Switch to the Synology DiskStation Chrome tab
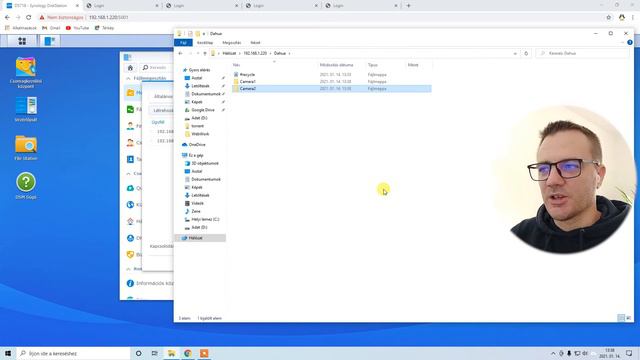The width and height of the screenshot is (640, 360). (43, 6)
